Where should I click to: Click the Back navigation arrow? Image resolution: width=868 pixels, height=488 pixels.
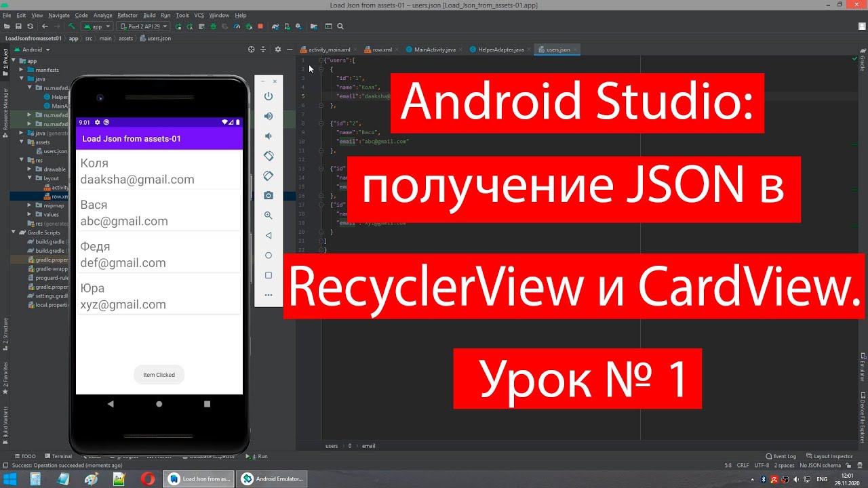45,26
